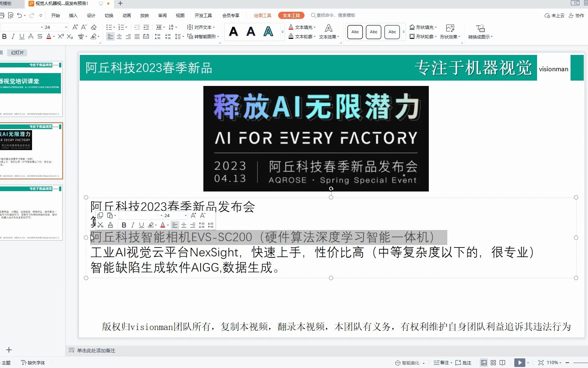This screenshot has width=588, height=368.
Task: Toggle Bold in mini toolbar
Action: tap(124, 225)
